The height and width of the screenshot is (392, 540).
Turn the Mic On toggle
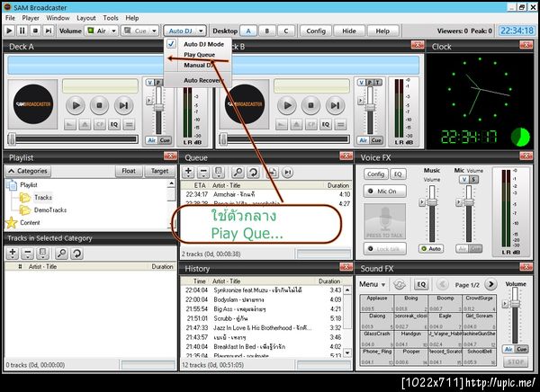[384, 191]
